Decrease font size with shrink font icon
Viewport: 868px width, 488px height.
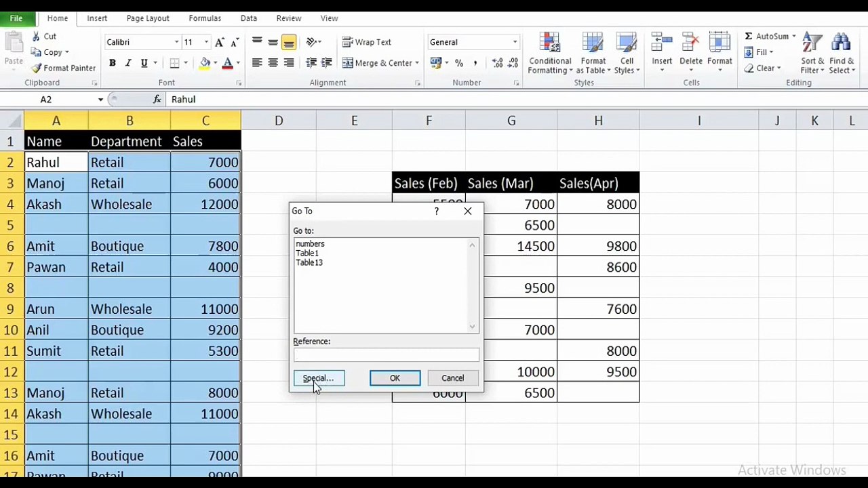pos(234,42)
